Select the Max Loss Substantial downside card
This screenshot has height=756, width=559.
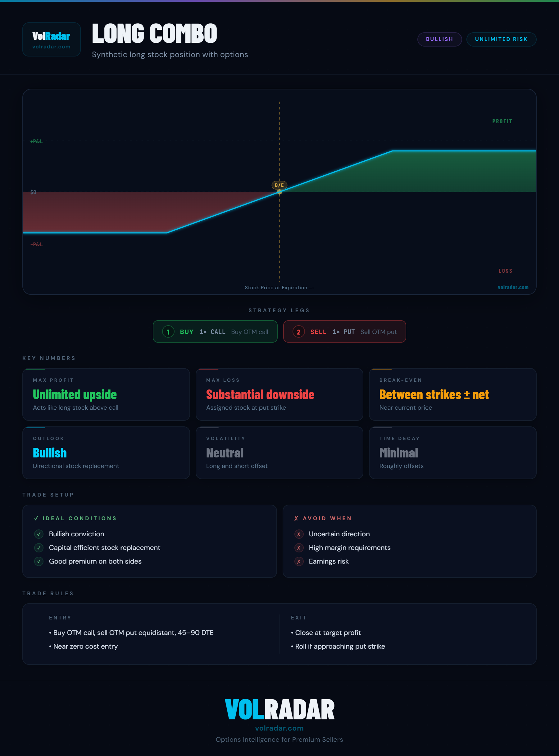(x=279, y=394)
